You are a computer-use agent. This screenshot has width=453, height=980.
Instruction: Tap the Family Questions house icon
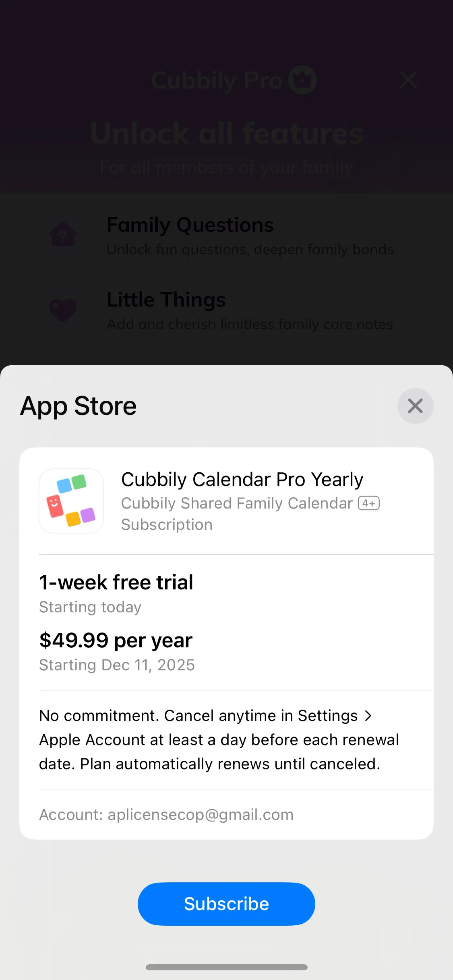click(63, 235)
